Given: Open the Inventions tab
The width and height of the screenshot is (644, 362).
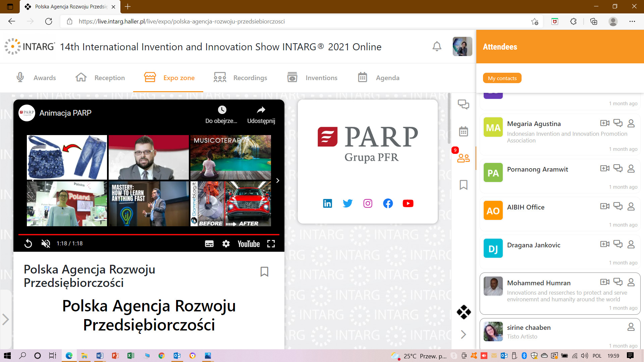Looking at the screenshot, I should [x=312, y=78].
